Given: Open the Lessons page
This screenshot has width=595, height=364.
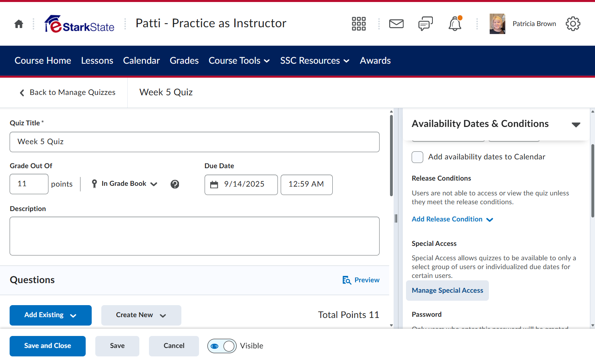Looking at the screenshot, I should (97, 61).
